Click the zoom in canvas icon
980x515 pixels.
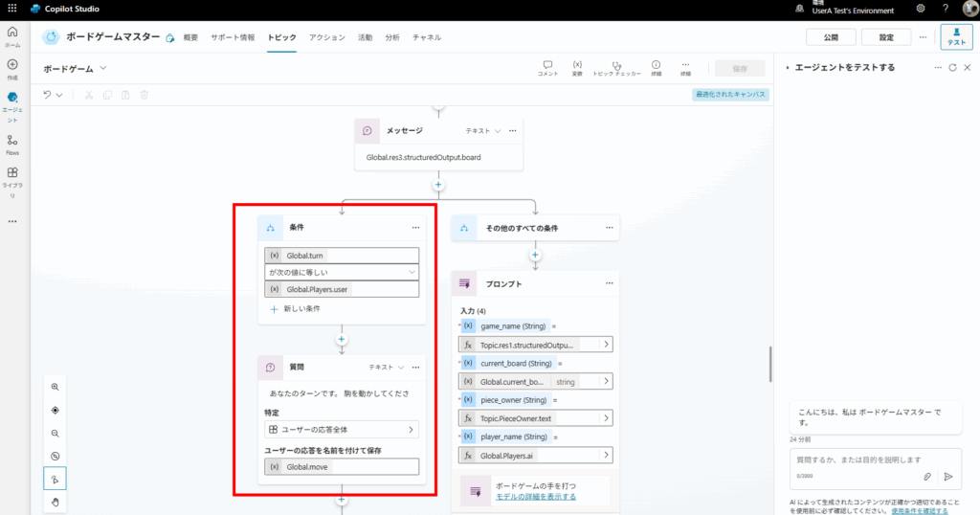(55, 387)
